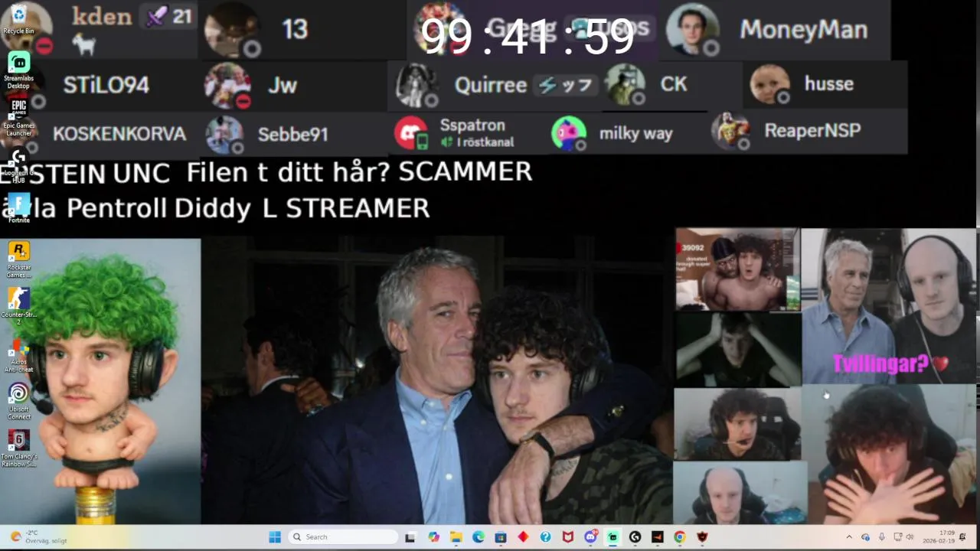980x551 pixels.
Task: Launch Tom Clancy's Rainbow Six shortcut
Action: coord(18,448)
